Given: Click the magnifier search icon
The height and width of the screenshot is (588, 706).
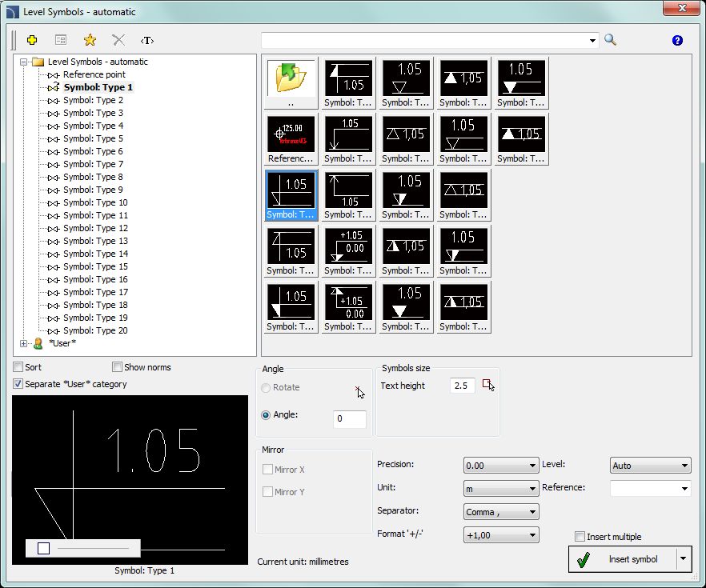Looking at the screenshot, I should click(x=611, y=40).
